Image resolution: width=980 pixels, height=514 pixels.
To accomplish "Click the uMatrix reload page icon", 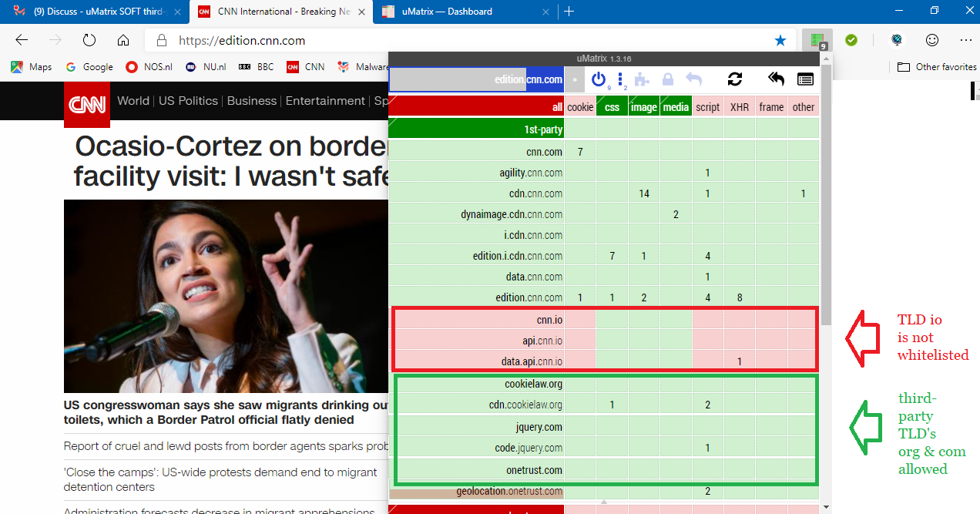I will [x=735, y=79].
